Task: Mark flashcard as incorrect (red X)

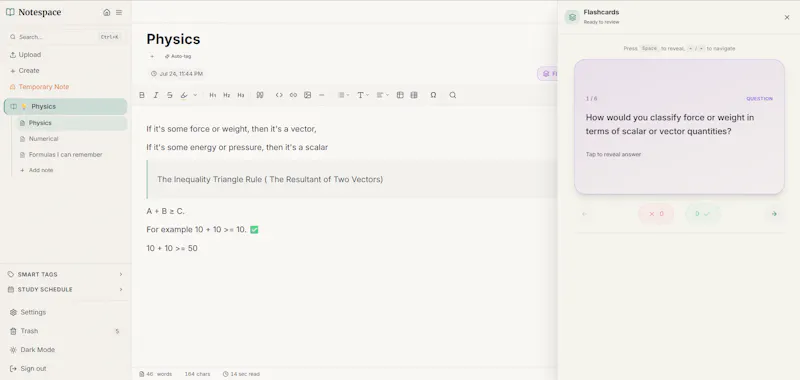Action: (x=656, y=214)
